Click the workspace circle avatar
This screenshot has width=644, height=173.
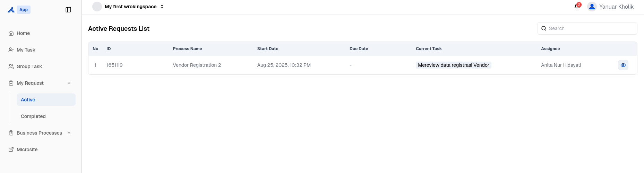point(97,7)
